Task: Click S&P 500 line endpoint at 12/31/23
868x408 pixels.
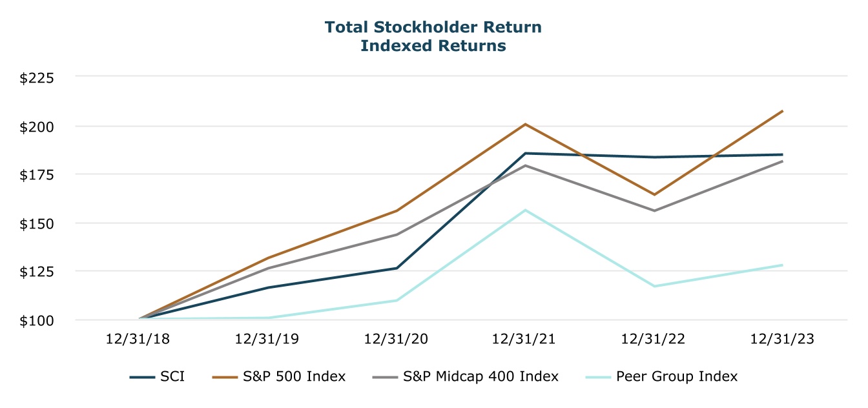Action: [x=783, y=111]
